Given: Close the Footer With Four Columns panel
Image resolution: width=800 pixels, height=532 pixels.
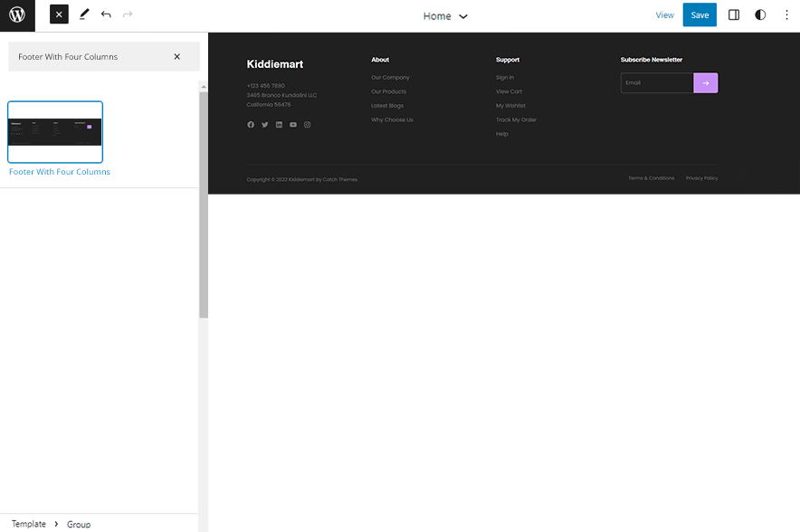Looking at the screenshot, I should 177,56.
